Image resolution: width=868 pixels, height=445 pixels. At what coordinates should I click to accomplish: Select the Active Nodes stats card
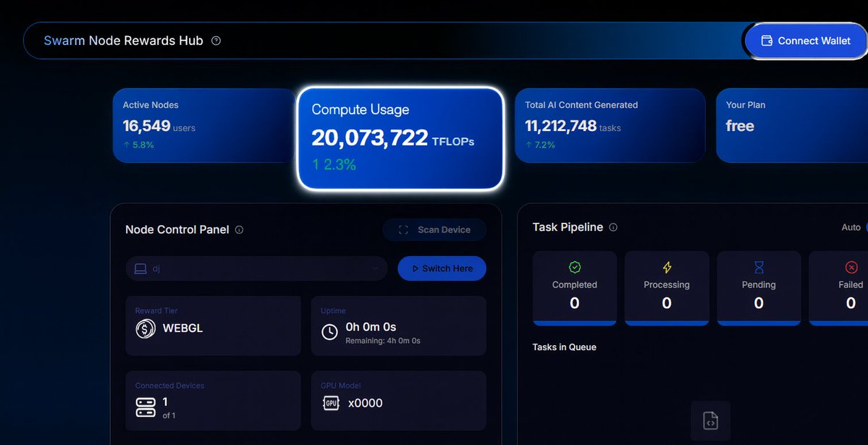tap(203, 126)
